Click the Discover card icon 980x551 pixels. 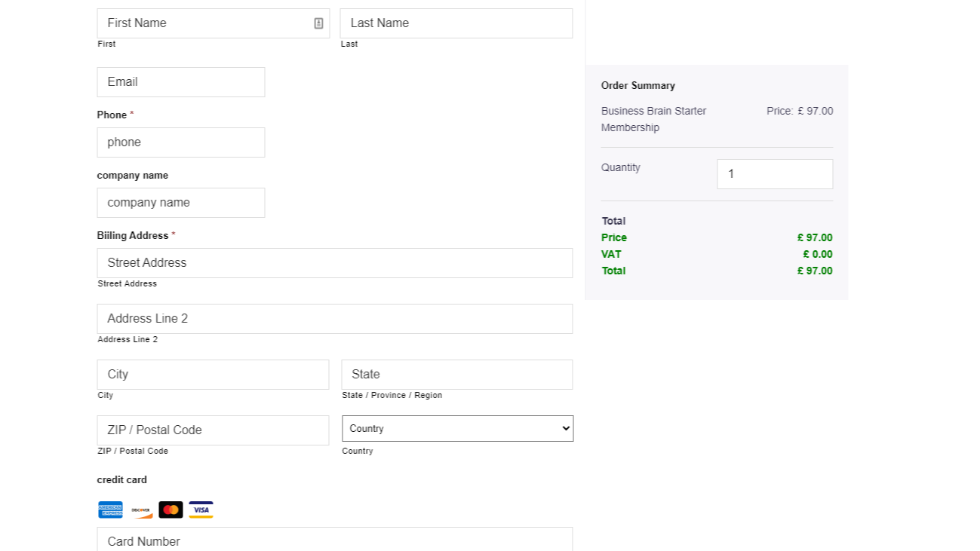pos(141,510)
